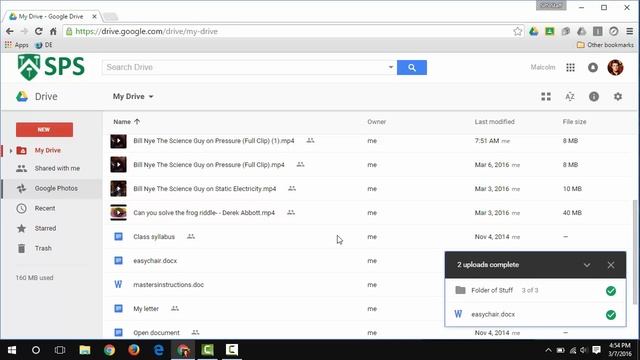Open the Other bookmarks folder
This screenshot has width=640, height=360.
(x=605, y=45)
